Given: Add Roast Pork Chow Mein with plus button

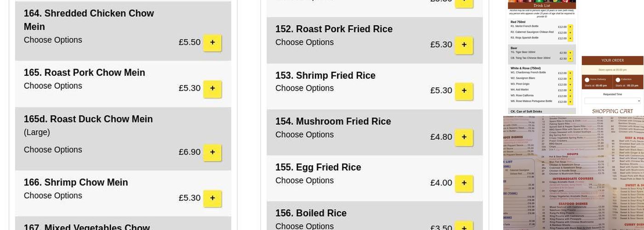Looking at the screenshot, I should click(x=212, y=88).
